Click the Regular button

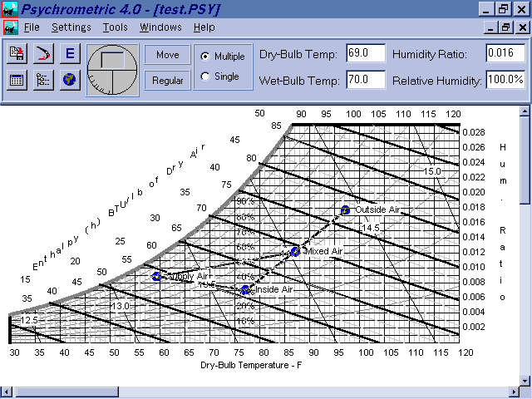(x=167, y=81)
